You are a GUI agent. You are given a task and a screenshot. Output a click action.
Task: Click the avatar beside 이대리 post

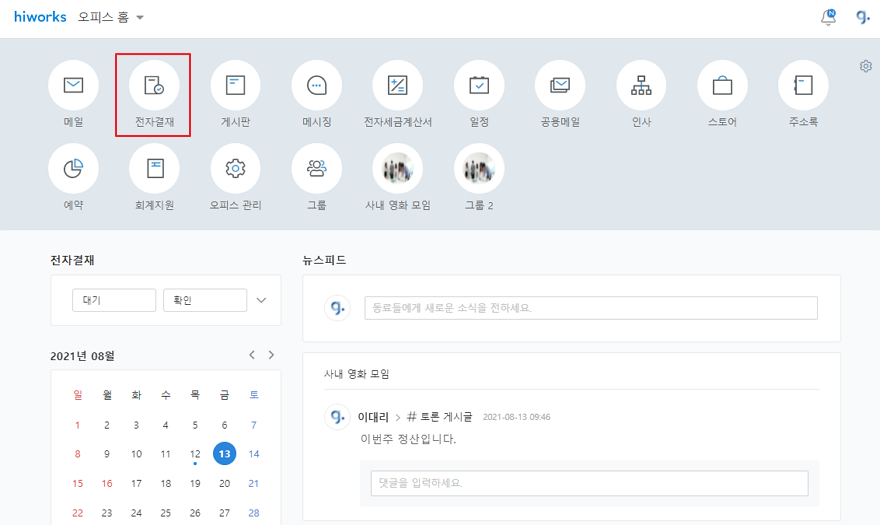337,417
